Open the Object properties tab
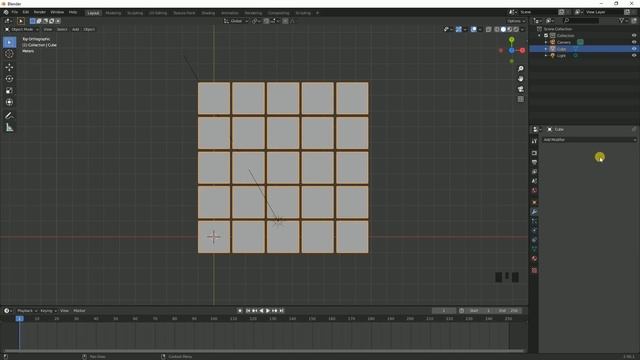This screenshot has width=640, height=360. [x=534, y=202]
